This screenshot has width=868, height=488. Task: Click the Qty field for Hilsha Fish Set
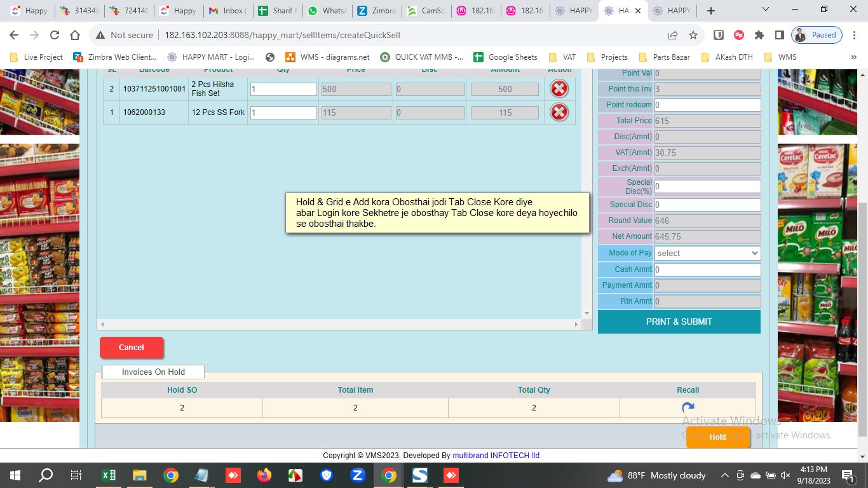283,90
